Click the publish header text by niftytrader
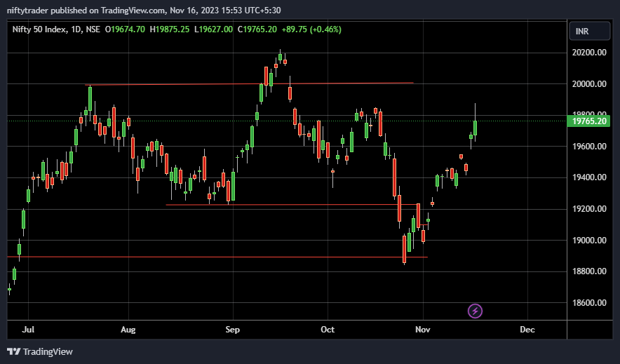 [144, 11]
